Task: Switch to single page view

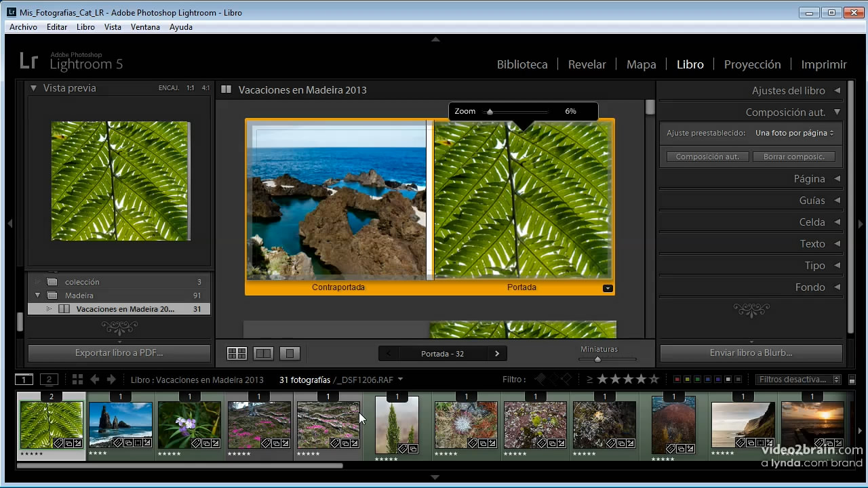Action: [290, 353]
